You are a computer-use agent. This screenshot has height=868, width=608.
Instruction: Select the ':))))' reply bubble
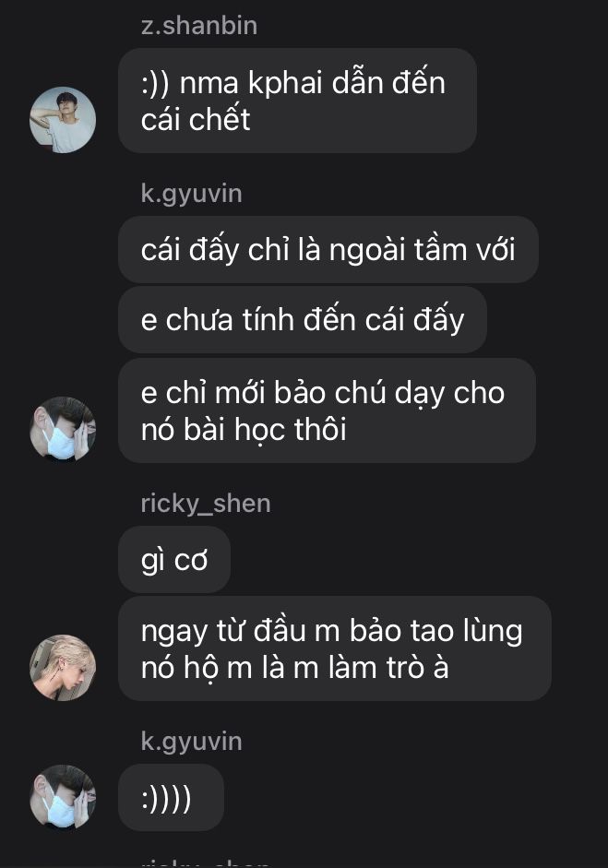tap(171, 798)
